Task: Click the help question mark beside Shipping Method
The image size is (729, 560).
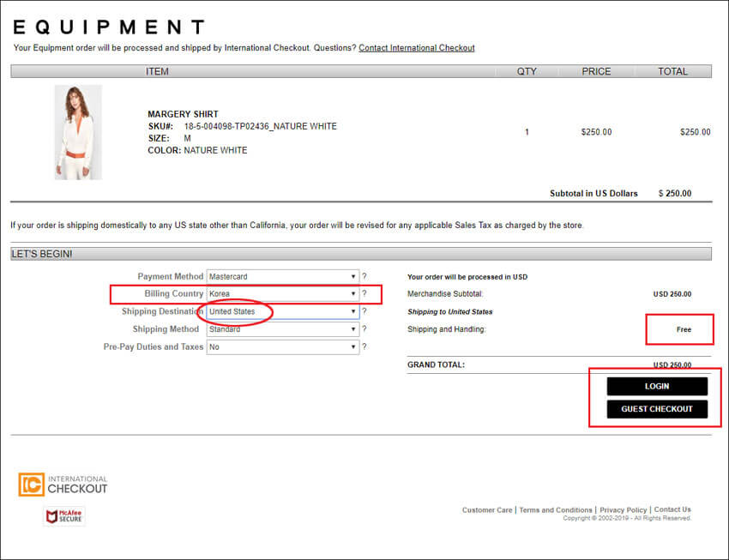Action: [364, 329]
